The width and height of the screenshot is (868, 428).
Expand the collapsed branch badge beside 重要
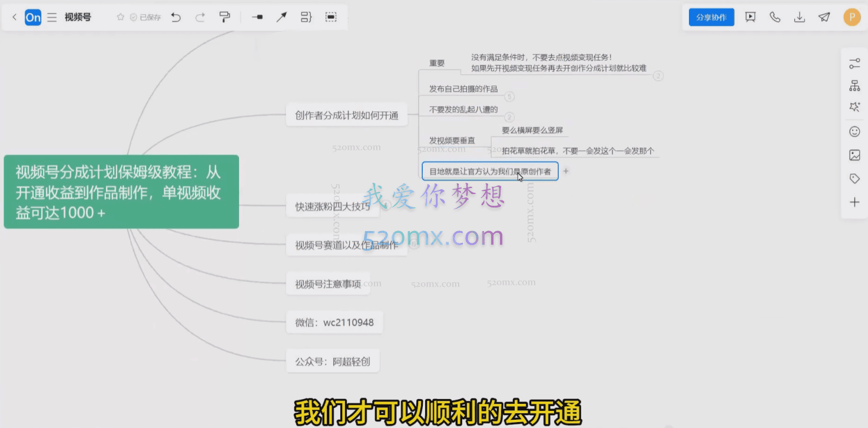(658, 76)
